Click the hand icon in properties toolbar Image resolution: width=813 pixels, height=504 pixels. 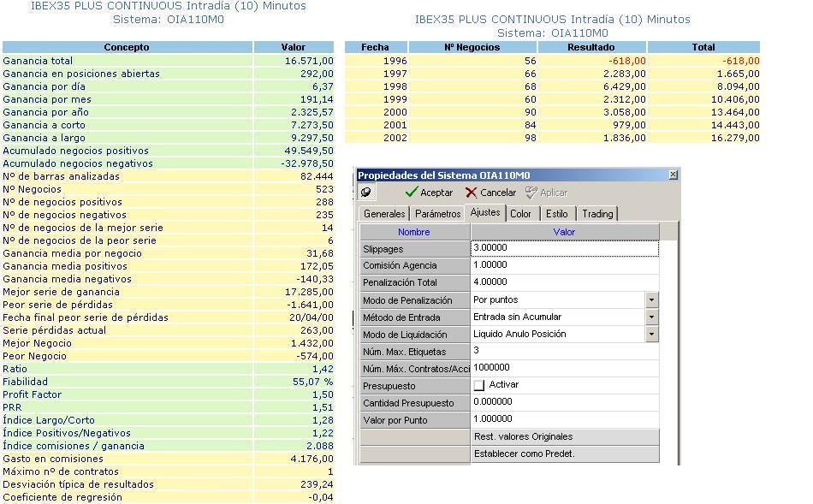(x=366, y=193)
